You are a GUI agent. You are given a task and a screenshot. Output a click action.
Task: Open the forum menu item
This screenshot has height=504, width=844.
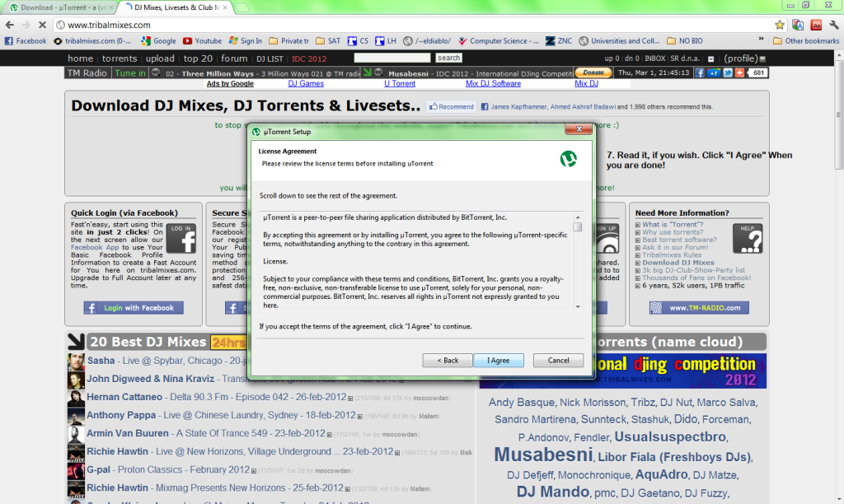[x=234, y=58]
